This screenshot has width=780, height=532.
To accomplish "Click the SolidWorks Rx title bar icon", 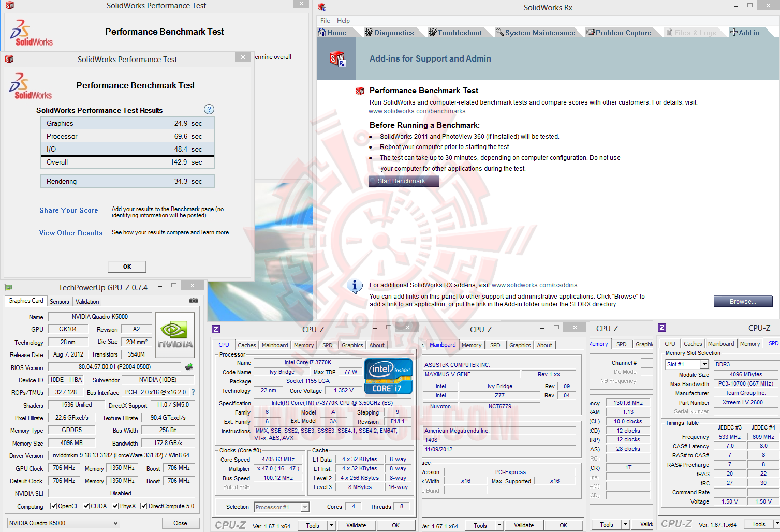I will coord(322,7).
